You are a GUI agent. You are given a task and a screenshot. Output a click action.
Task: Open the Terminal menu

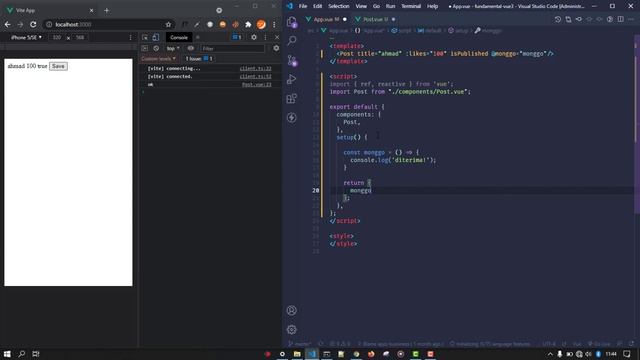[x=411, y=6]
